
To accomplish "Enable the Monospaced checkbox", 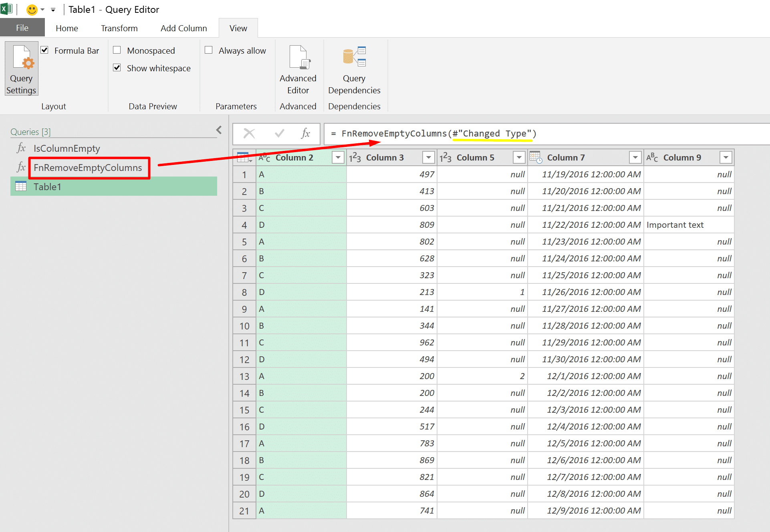I will click(x=117, y=50).
